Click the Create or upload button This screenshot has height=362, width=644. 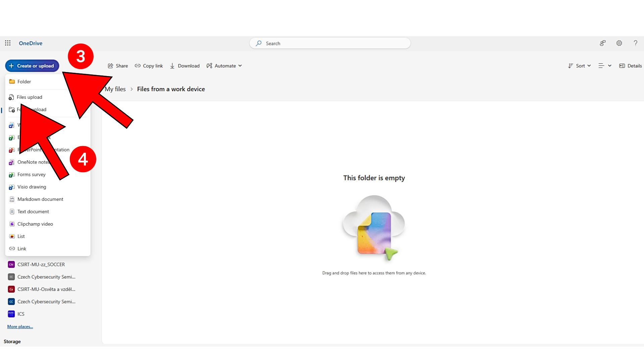32,66
